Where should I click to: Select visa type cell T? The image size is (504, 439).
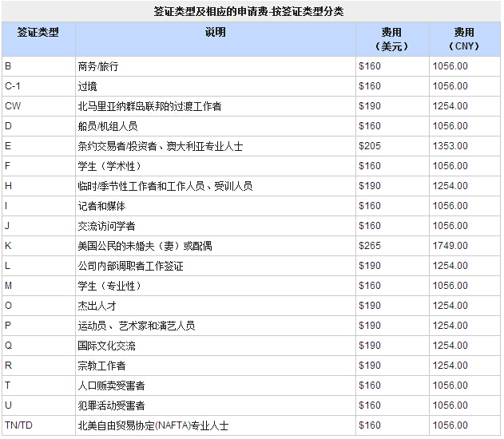(x=38, y=385)
